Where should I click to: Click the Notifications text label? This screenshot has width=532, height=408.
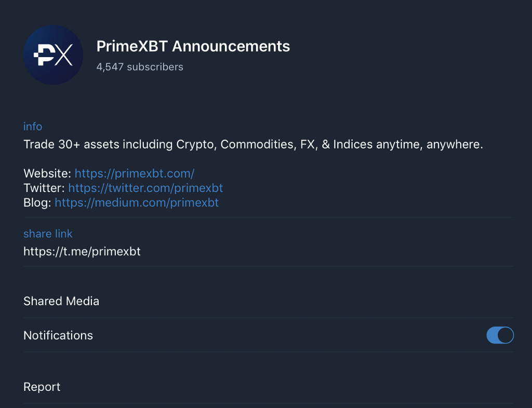click(x=58, y=335)
